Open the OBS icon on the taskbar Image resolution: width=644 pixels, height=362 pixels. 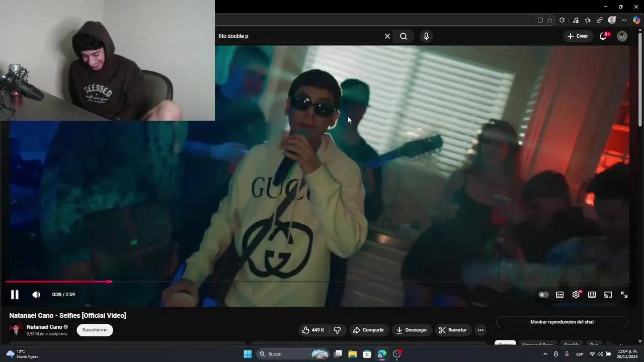click(x=397, y=354)
